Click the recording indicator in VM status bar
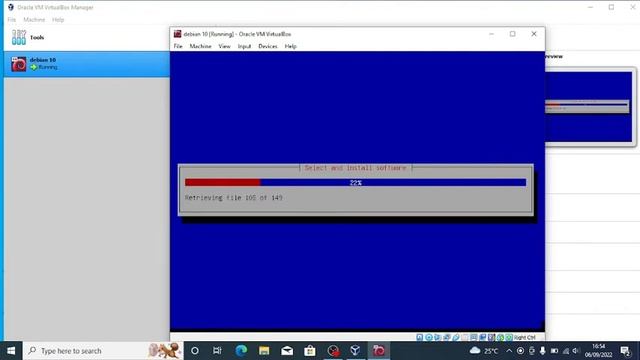The image size is (640, 360). point(482,338)
